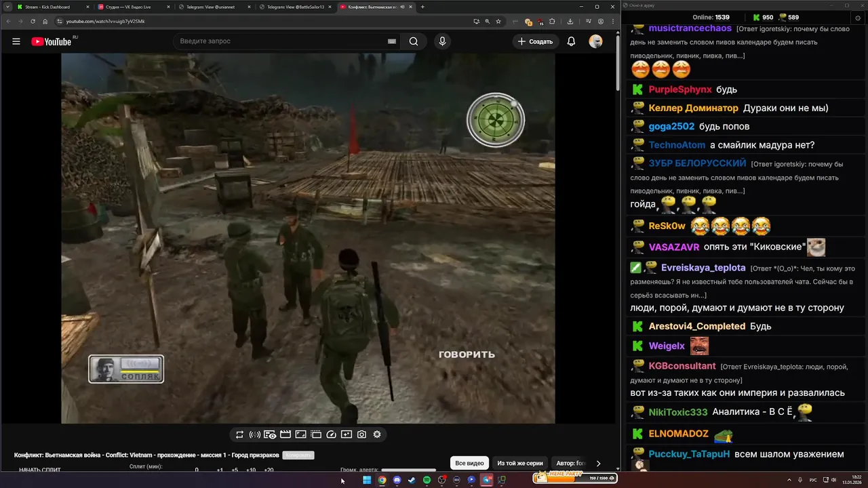Switch to Telegram: View @BattleSailor13 tab
Image resolution: width=868 pixels, height=488 pixels.
[295, 7]
